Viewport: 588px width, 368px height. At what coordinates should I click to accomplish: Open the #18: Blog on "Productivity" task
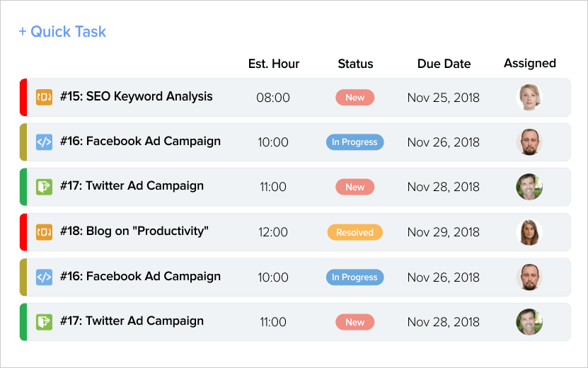134,231
